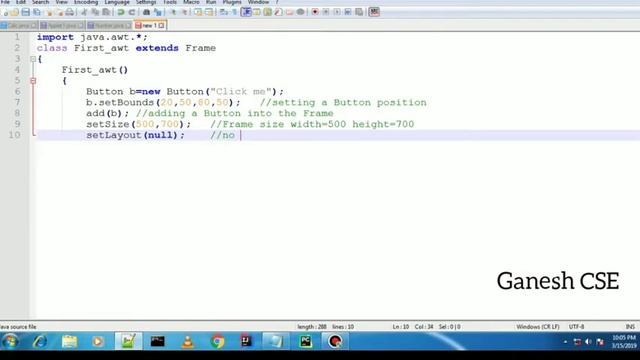Show hidden tray icons arrow

click(x=565, y=342)
